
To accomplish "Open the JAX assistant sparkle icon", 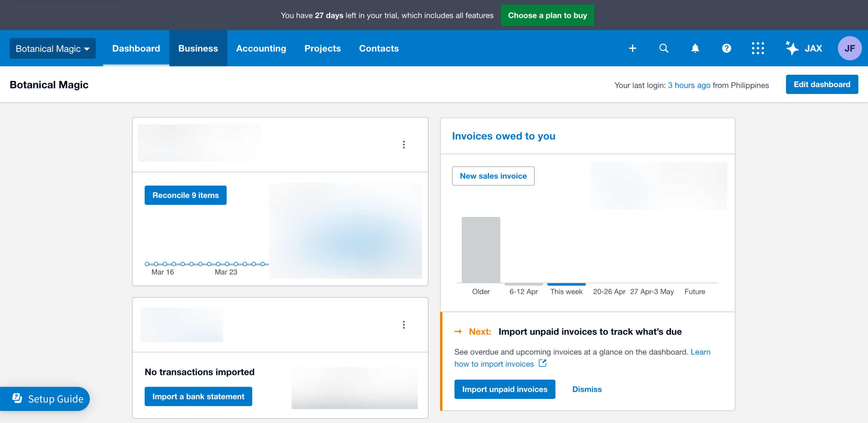I will [x=804, y=48].
